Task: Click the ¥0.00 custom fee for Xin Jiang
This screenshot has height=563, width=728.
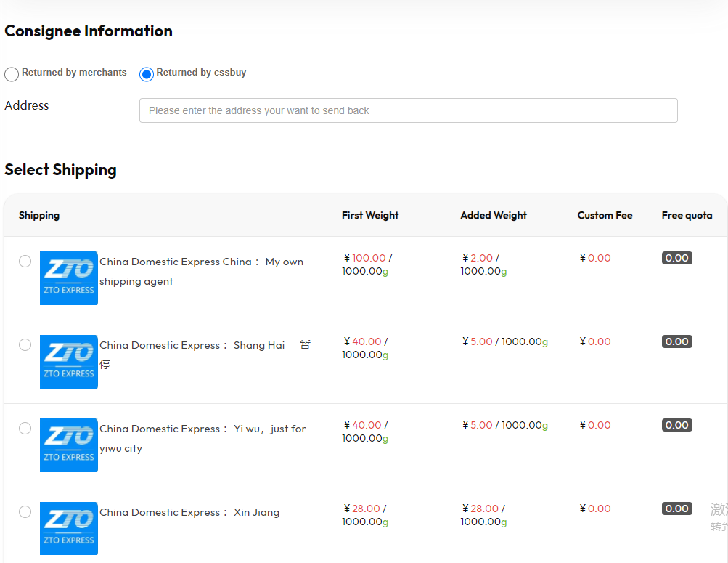Action: (x=595, y=509)
